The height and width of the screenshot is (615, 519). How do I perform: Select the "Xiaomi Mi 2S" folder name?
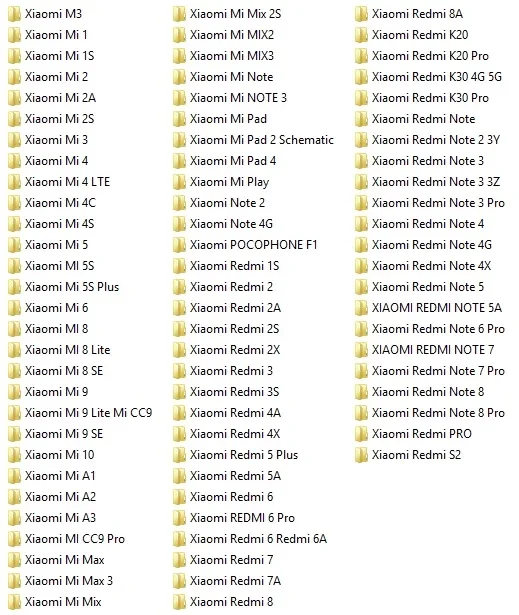[60, 119]
